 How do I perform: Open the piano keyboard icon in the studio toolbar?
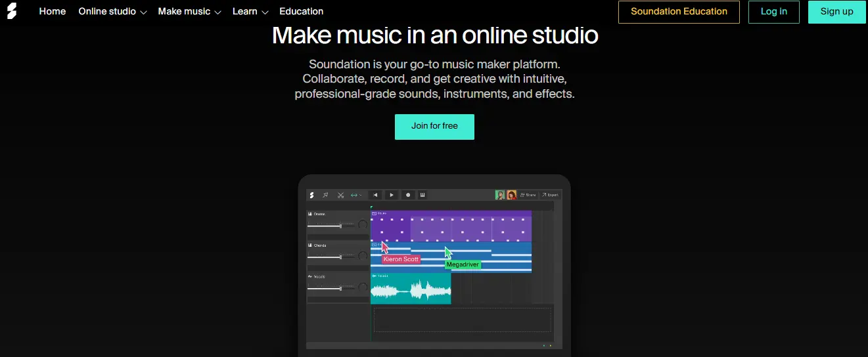point(423,195)
